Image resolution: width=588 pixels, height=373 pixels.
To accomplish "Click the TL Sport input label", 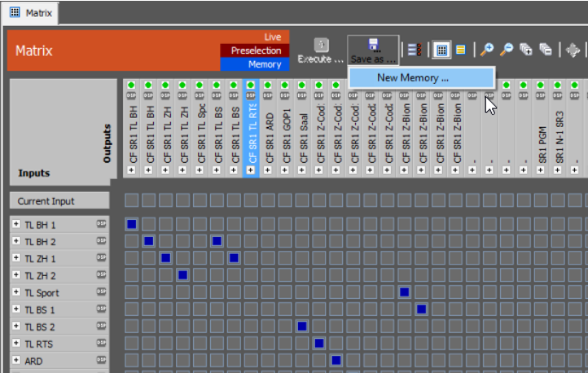I will (x=42, y=292).
